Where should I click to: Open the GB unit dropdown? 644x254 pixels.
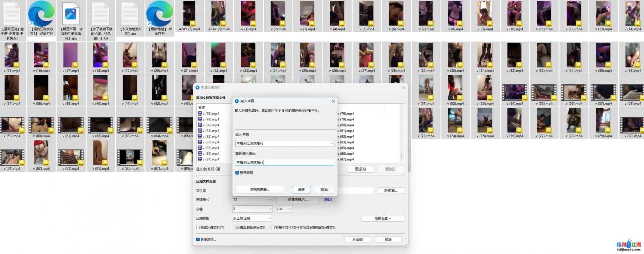pos(289,209)
